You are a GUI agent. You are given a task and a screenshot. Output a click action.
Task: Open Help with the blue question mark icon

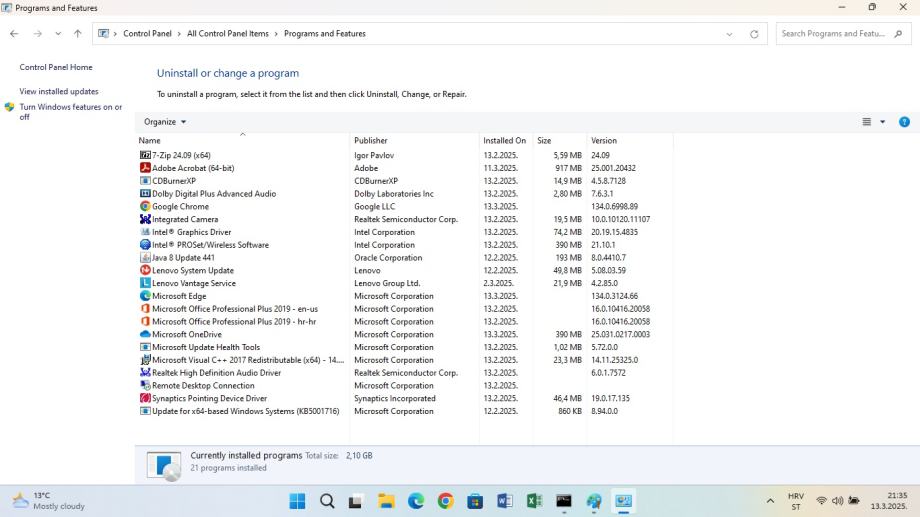click(x=904, y=122)
